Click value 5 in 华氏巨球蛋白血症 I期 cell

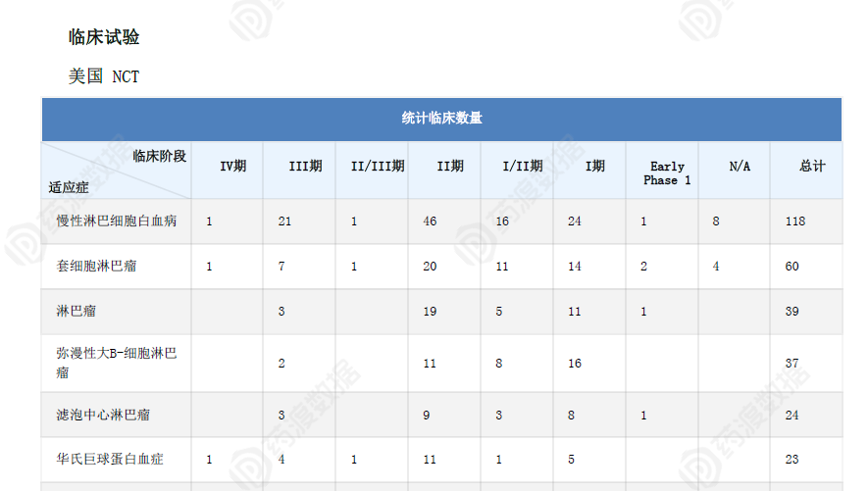tap(571, 460)
